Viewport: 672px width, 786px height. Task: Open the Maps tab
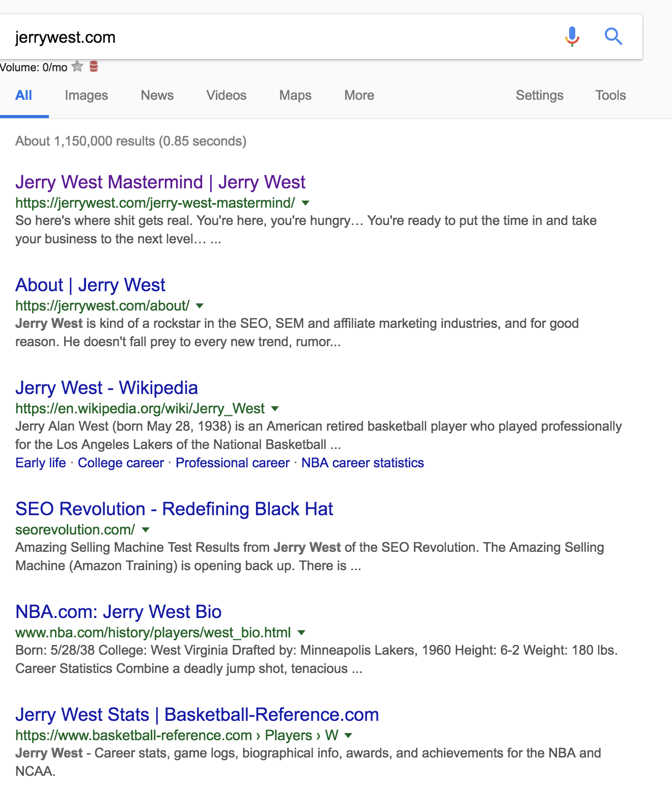295,95
